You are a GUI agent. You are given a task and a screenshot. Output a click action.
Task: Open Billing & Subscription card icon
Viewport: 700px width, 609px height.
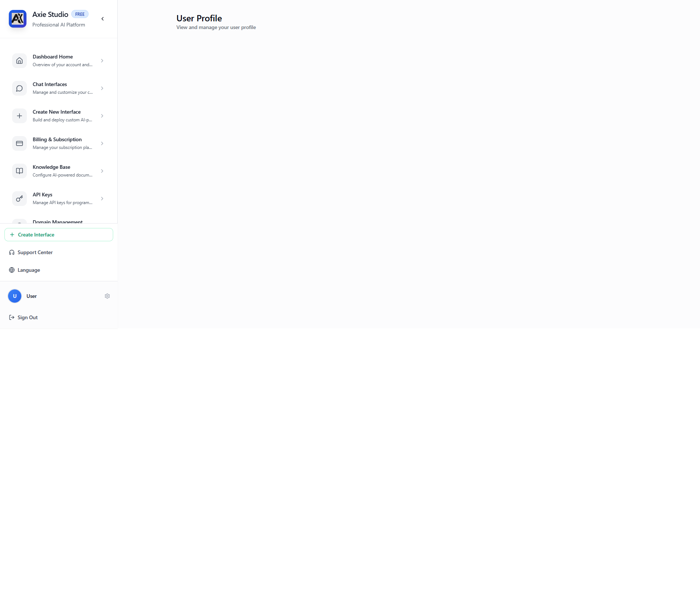[19, 143]
